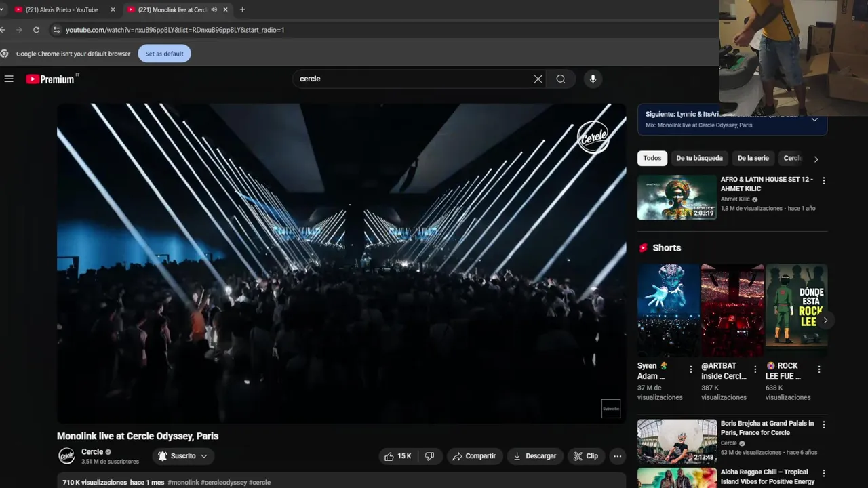Open options for @ARTBAT short
Screen dimensions: 868x488
pyautogui.click(x=755, y=369)
